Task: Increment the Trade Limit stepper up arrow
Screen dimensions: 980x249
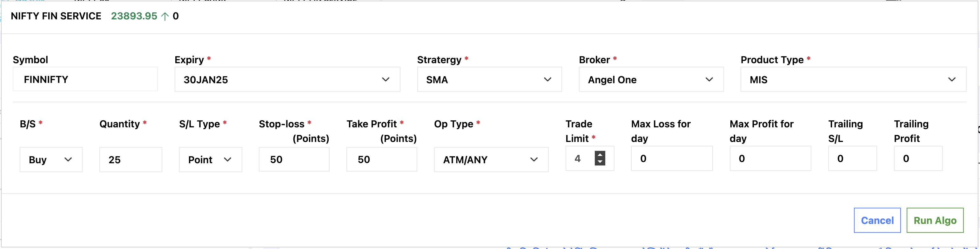Action: coord(600,155)
